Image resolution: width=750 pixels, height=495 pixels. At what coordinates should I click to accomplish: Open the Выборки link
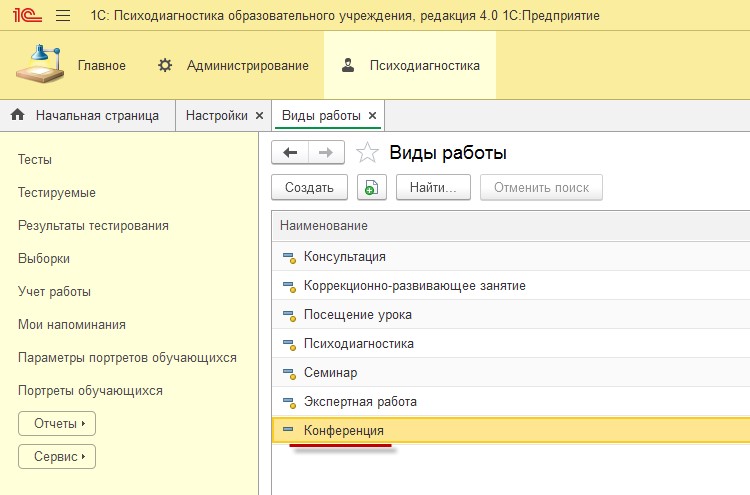point(44,258)
